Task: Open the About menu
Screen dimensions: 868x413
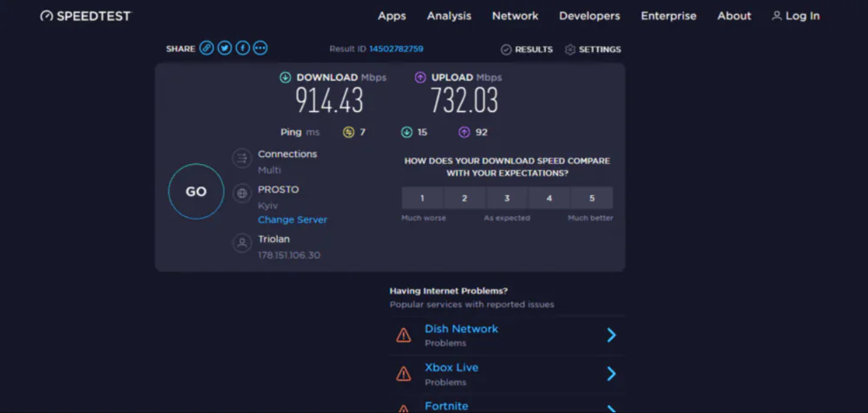Action: point(734,16)
